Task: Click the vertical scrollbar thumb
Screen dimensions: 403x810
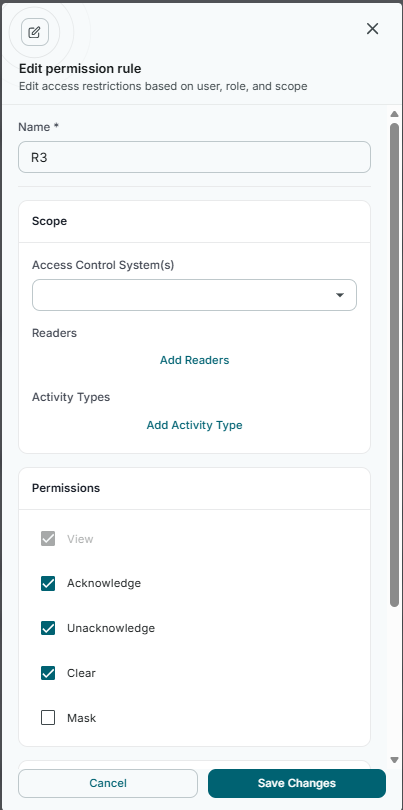Action: 394,365
